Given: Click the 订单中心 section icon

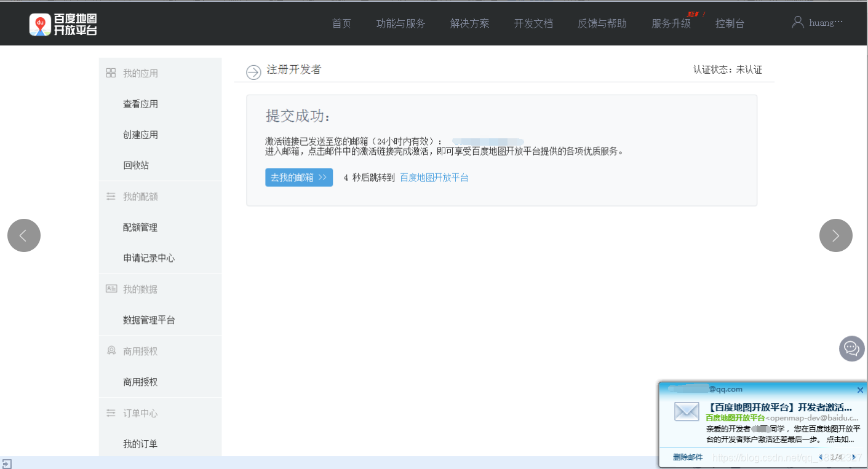Looking at the screenshot, I should pos(111,413).
